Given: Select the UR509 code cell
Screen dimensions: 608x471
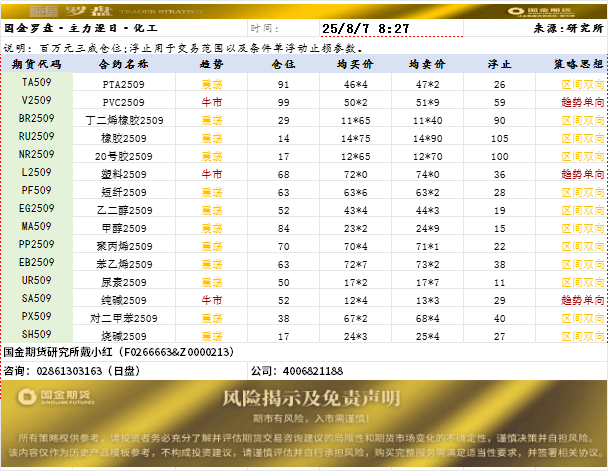Looking at the screenshot, I should [36, 280].
